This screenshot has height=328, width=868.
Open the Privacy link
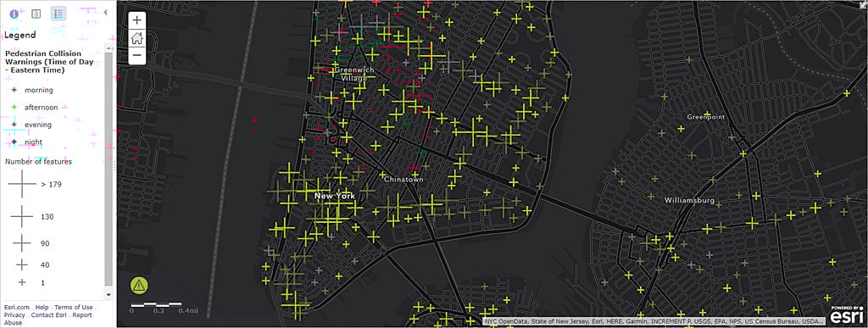[14, 314]
